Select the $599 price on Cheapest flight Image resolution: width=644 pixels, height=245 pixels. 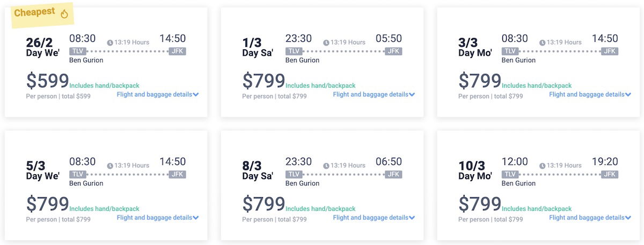tap(47, 81)
